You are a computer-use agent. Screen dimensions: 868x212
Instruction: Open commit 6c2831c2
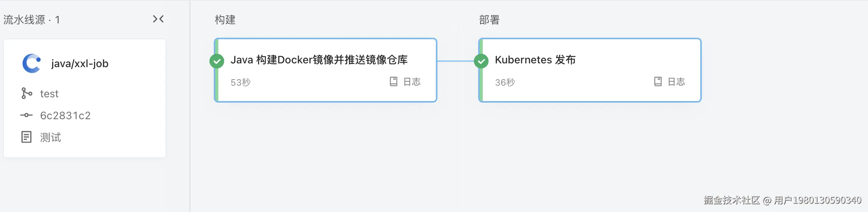(65, 115)
